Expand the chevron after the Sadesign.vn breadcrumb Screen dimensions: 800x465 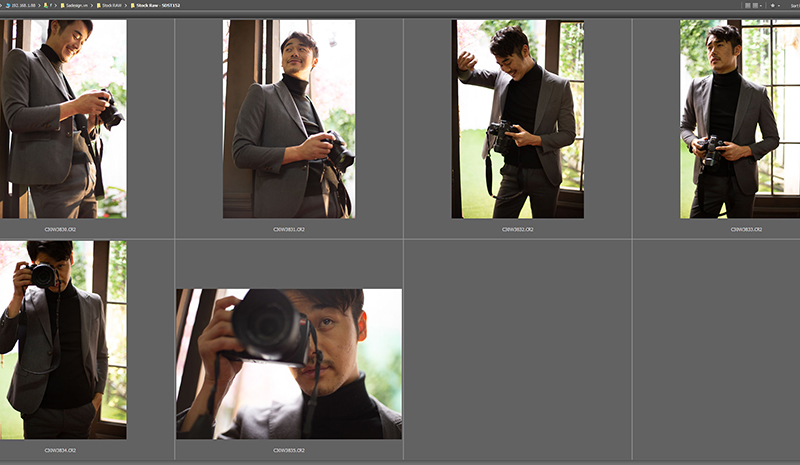click(x=92, y=5)
